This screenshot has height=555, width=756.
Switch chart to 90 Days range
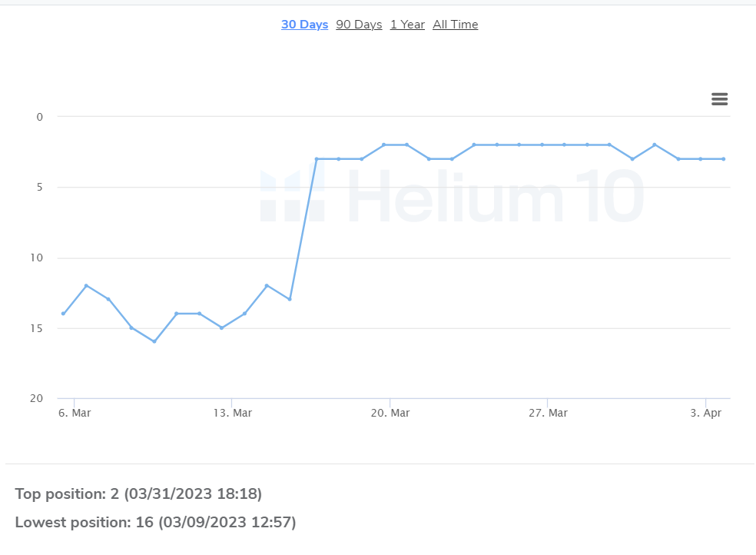[x=360, y=24]
